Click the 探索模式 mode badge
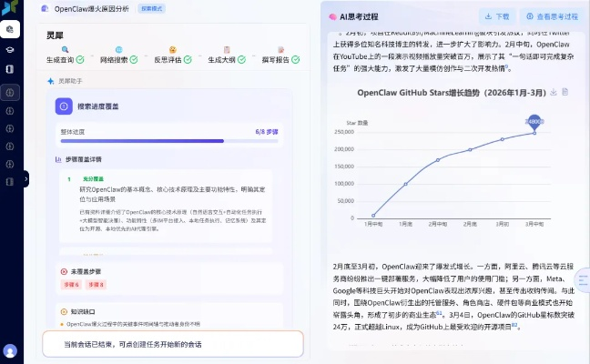The image size is (590, 364). coord(152,8)
